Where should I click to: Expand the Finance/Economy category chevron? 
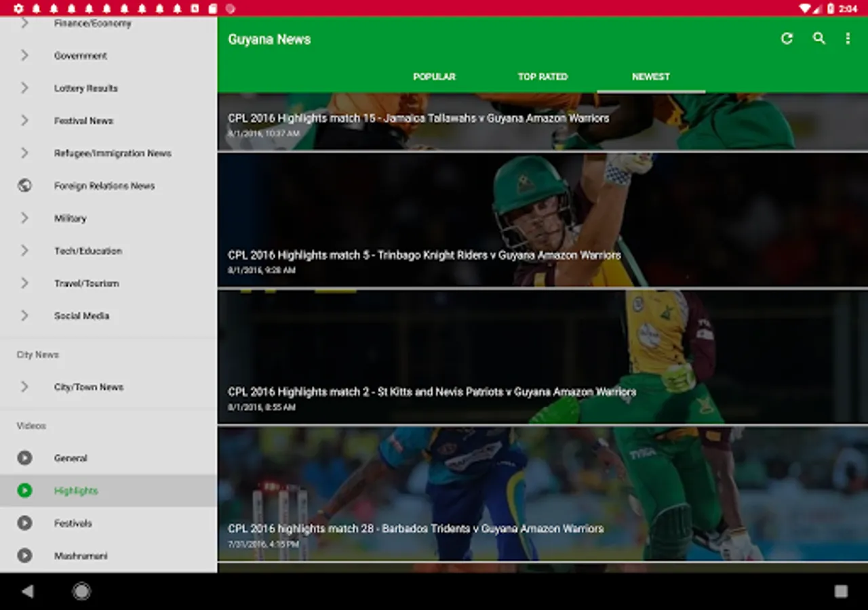[x=24, y=23]
